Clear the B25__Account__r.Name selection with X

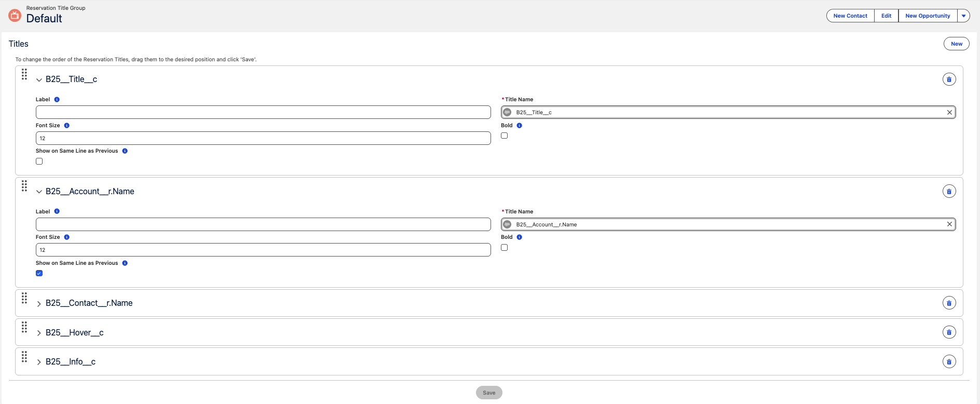tap(949, 224)
